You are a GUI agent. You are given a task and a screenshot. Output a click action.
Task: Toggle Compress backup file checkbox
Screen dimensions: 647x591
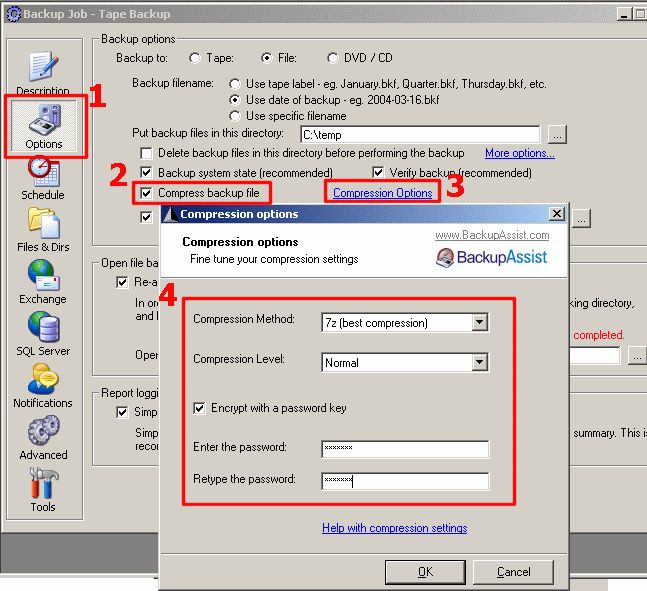146,193
